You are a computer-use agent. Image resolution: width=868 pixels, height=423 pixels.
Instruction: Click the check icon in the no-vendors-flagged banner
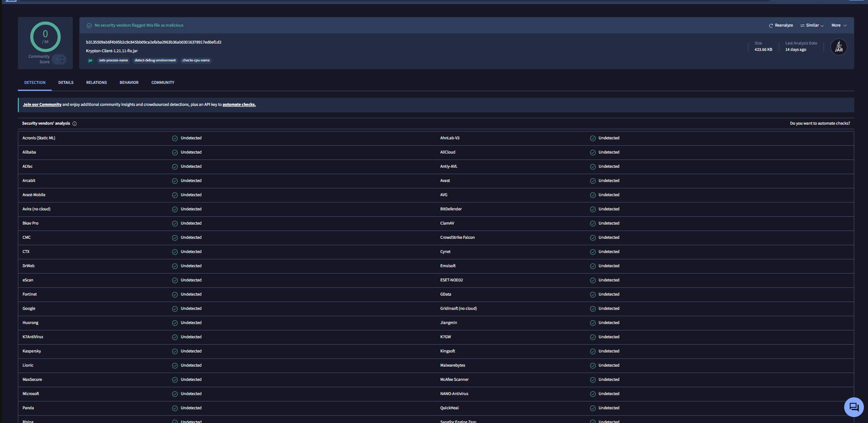pos(89,26)
